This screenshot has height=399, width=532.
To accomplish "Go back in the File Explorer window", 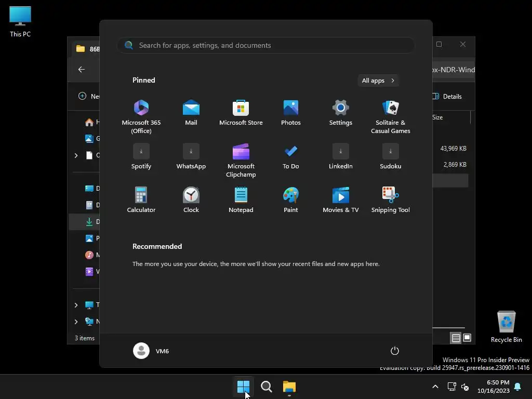I will [x=82, y=69].
